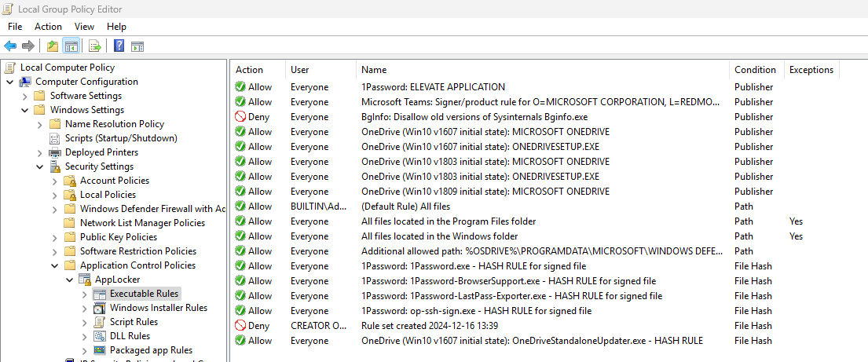
Task: Select 1Password-LastPass-Exporter.exe hash rule
Action: tap(512, 296)
